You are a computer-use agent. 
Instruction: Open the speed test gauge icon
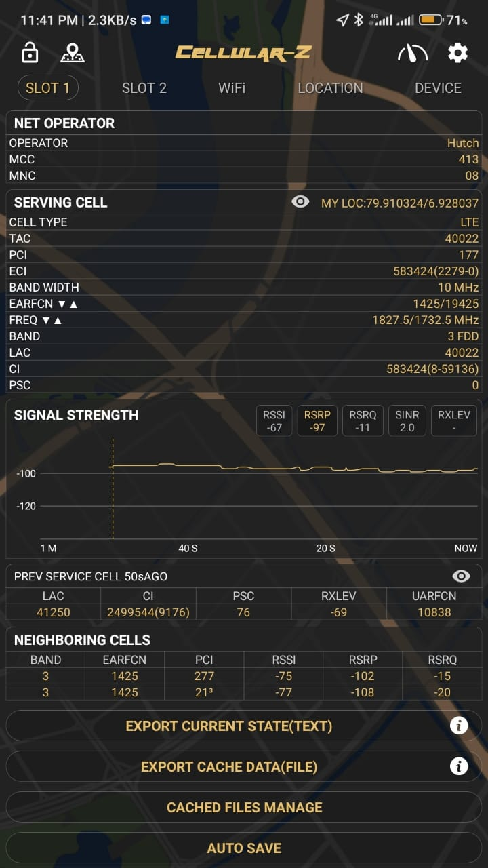click(x=412, y=53)
